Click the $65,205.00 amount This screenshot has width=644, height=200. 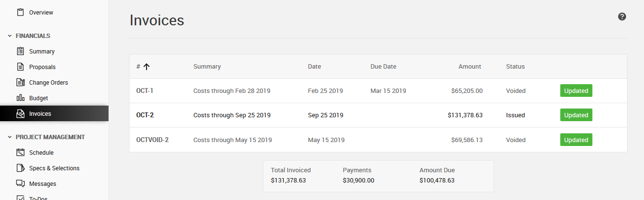(467, 91)
